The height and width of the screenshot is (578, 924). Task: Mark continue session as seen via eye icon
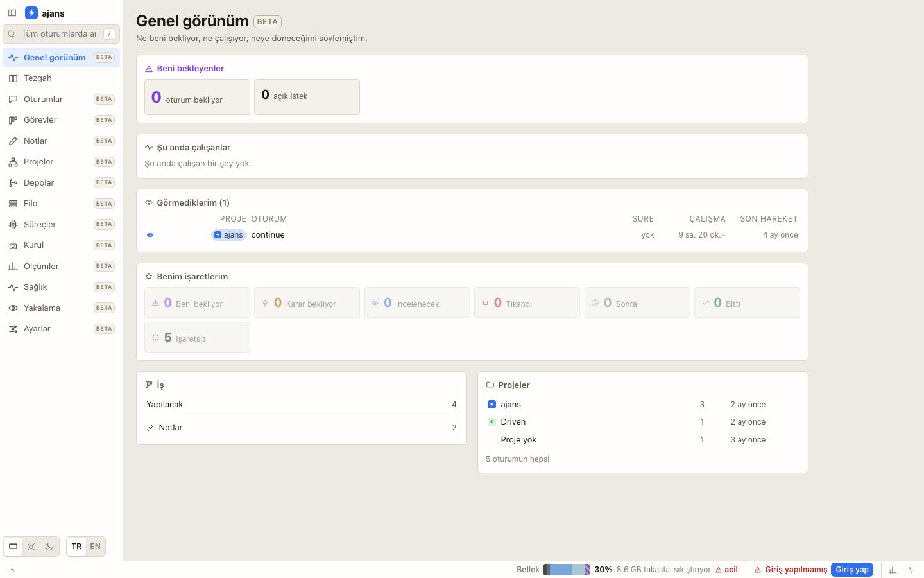coord(150,235)
